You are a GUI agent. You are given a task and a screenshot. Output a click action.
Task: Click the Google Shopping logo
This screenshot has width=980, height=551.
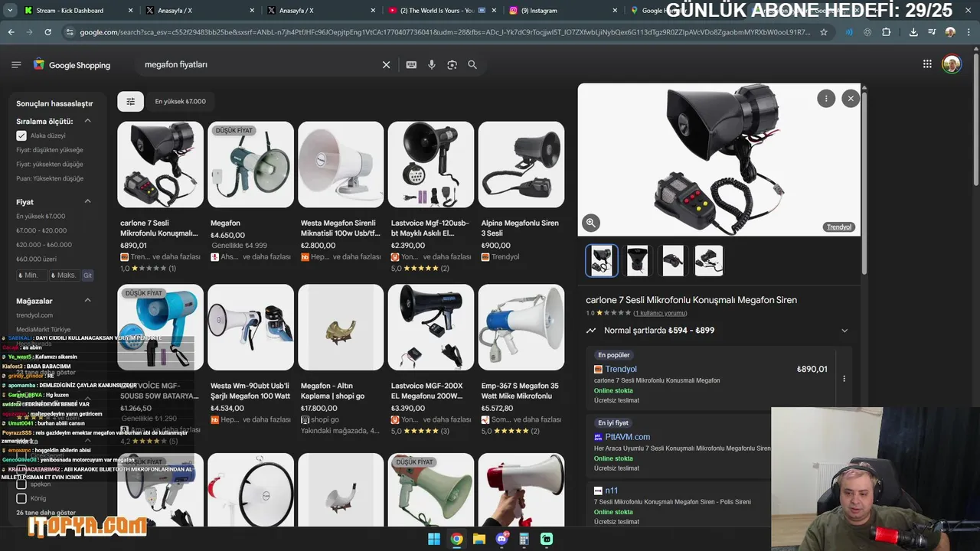tap(72, 65)
